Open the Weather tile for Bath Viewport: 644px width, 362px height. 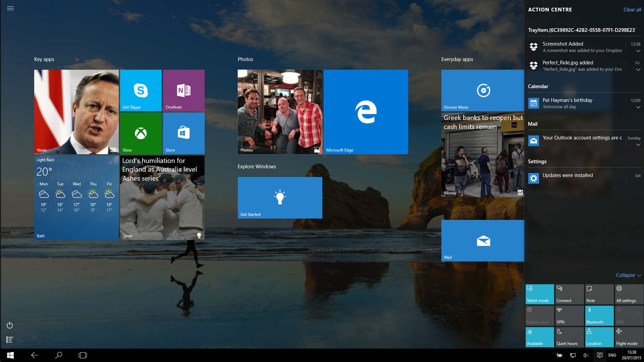tap(76, 198)
